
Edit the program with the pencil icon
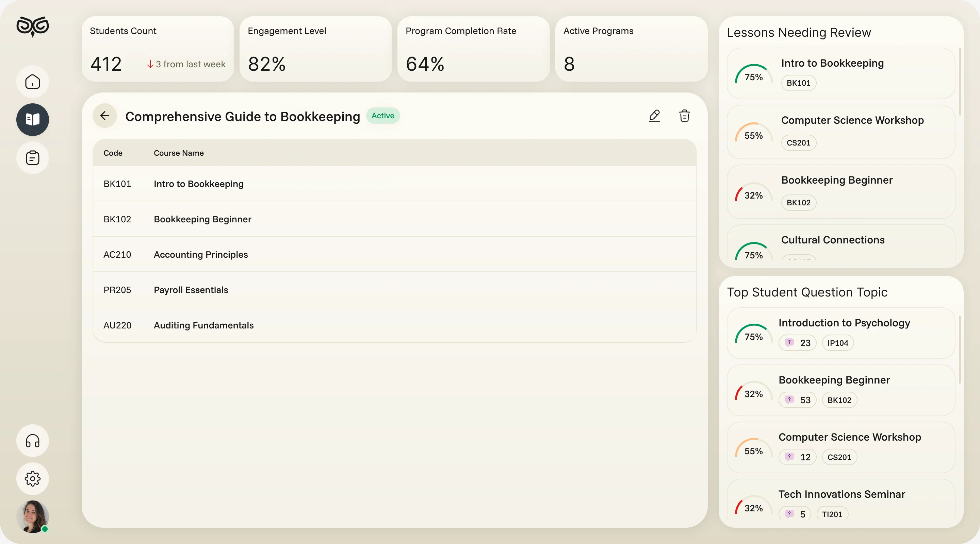(x=655, y=116)
